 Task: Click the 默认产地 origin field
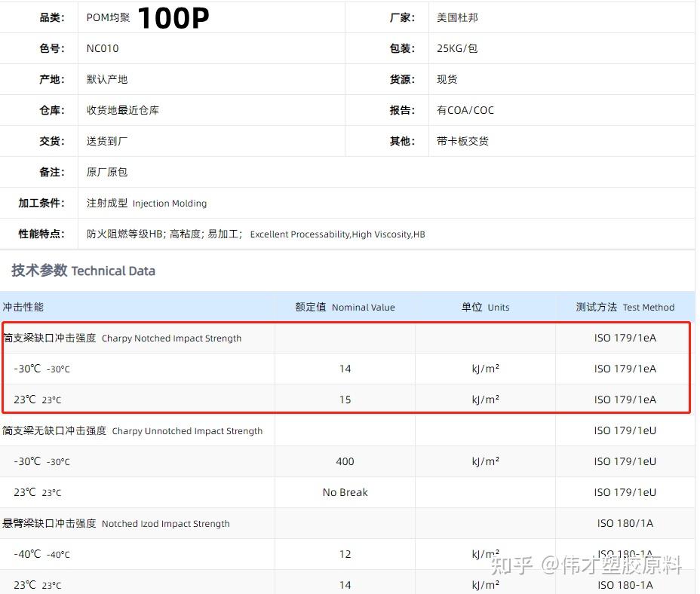106,79
